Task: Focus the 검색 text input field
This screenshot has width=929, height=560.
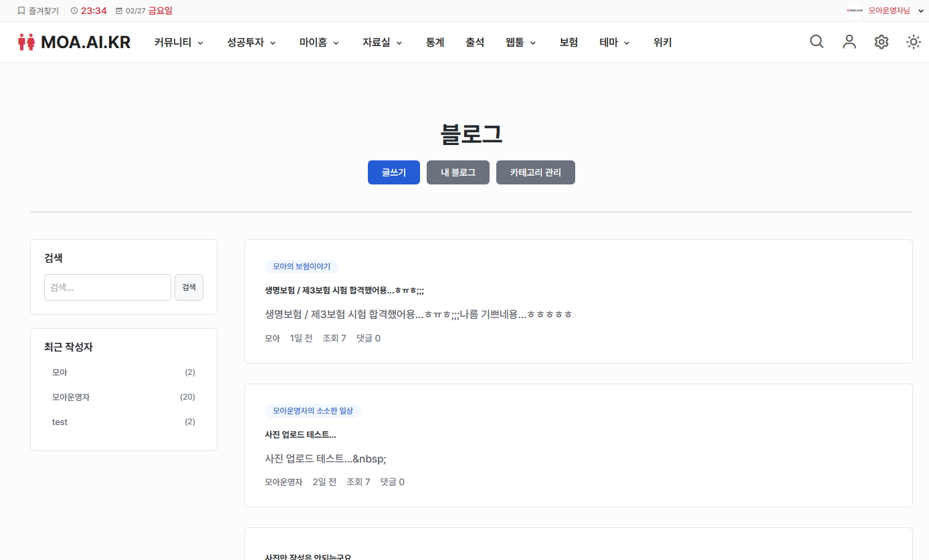Action: (x=108, y=287)
